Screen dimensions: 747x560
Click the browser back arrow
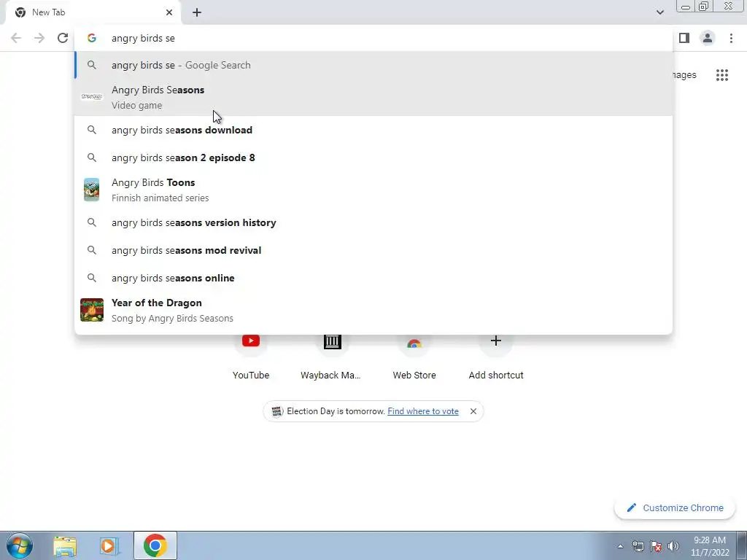pos(16,38)
